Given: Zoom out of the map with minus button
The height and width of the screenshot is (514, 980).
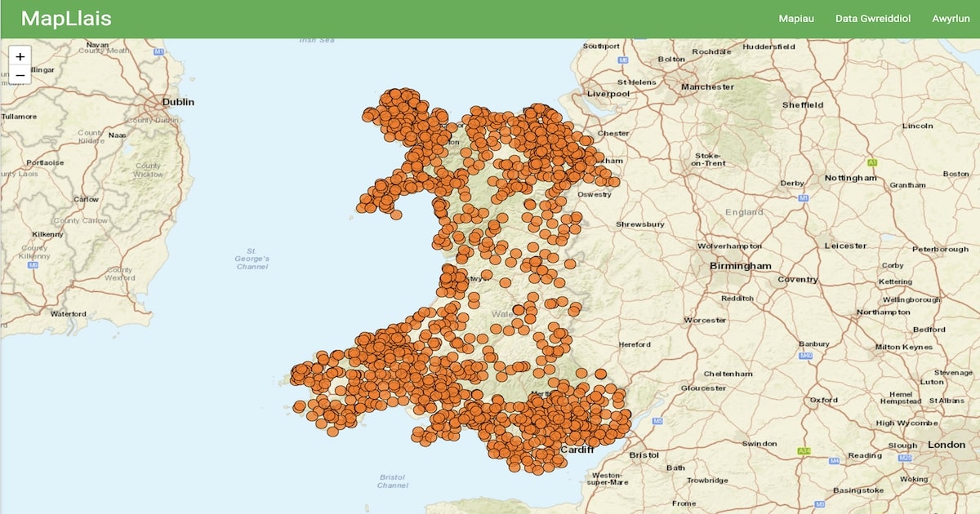Looking at the screenshot, I should [x=20, y=75].
